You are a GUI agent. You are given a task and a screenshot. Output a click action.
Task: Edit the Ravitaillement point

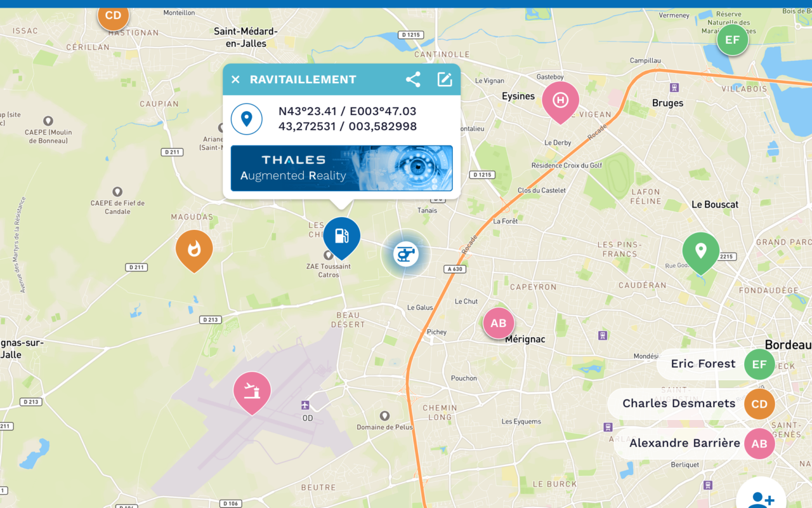445,79
